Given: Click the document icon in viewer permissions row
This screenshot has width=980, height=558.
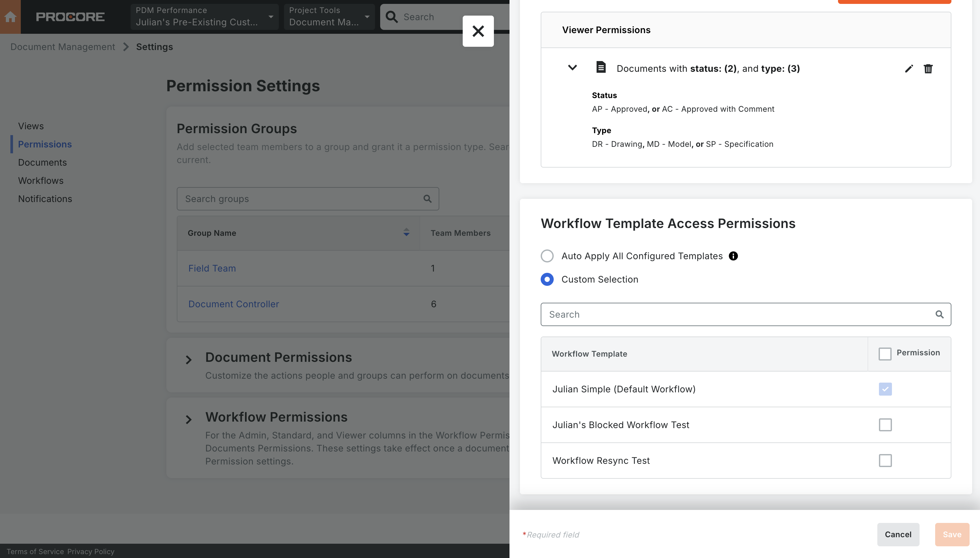Looking at the screenshot, I should (x=601, y=68).
